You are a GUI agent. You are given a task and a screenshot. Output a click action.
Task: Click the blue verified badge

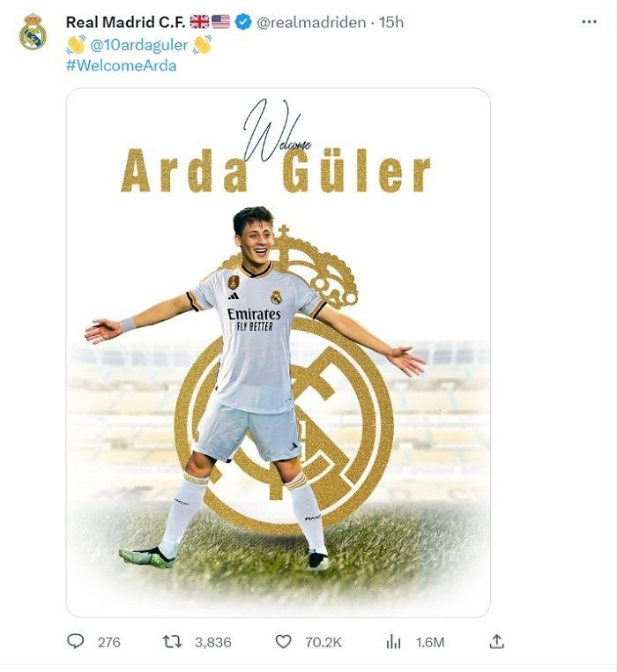tap(243, 22)
